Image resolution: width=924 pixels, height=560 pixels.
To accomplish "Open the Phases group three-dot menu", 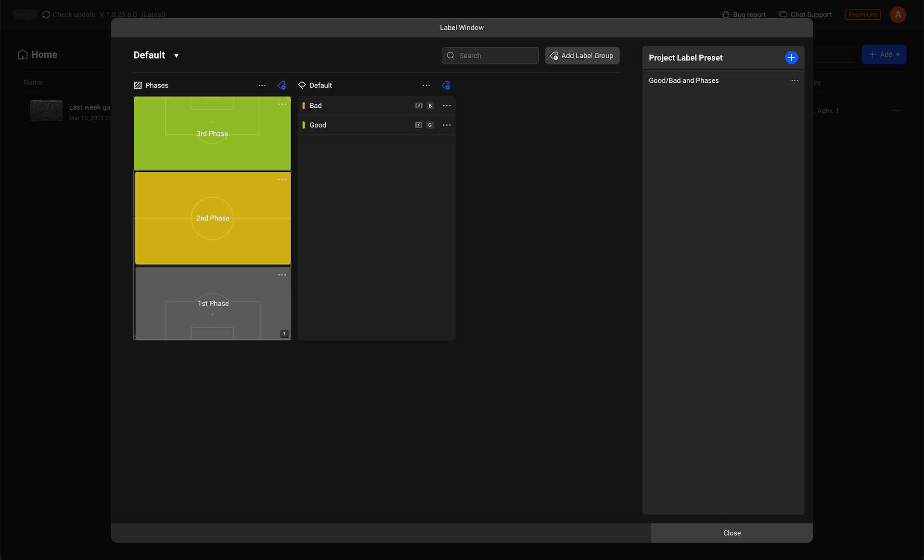I will tap(262, 86).
